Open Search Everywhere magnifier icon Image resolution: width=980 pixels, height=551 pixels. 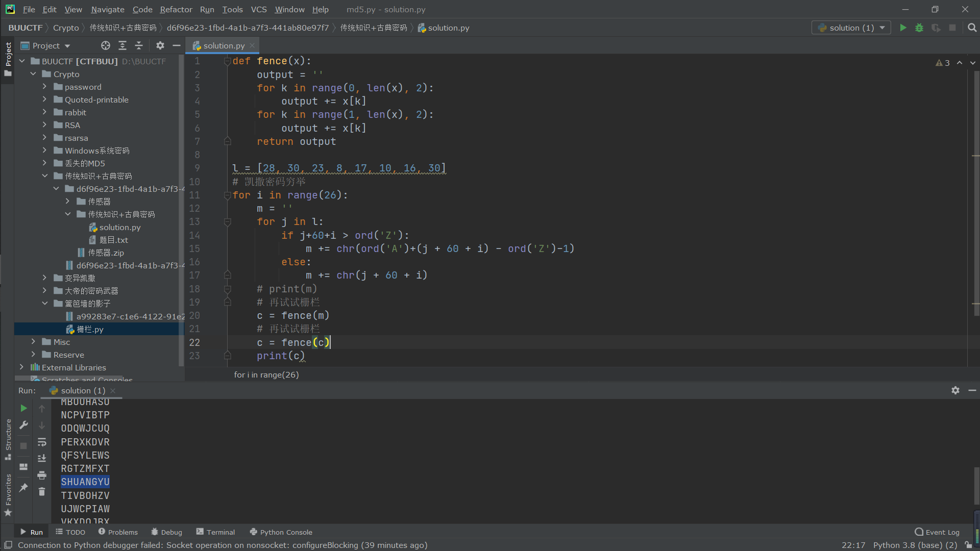pyautogui.click(x=972, y=28)
